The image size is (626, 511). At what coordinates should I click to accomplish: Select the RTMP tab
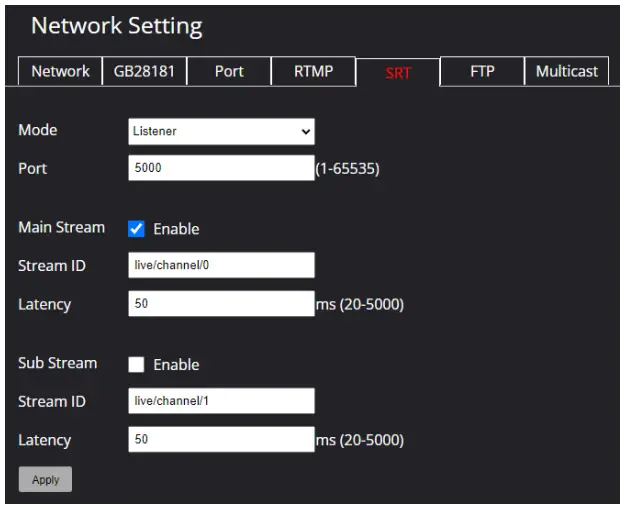(x=313, y=72)
